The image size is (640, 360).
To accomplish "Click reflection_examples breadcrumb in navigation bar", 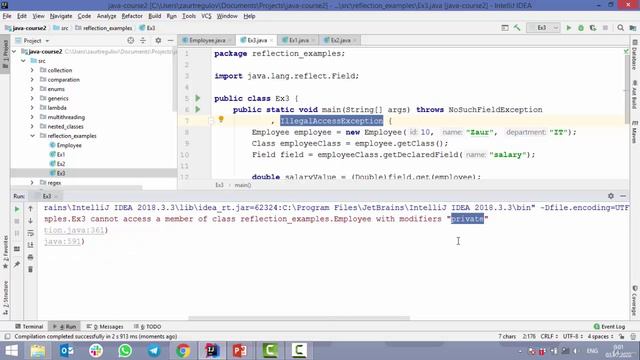I will 104,28.
